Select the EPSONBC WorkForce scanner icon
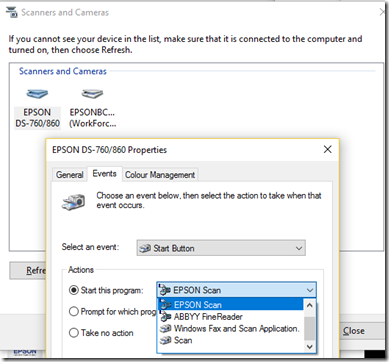The height and width of the screenshot is (362, 389). 92,94
